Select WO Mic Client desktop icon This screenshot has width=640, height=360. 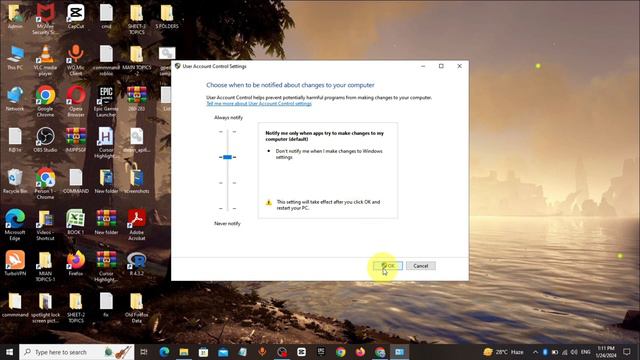tap(76, 60)
